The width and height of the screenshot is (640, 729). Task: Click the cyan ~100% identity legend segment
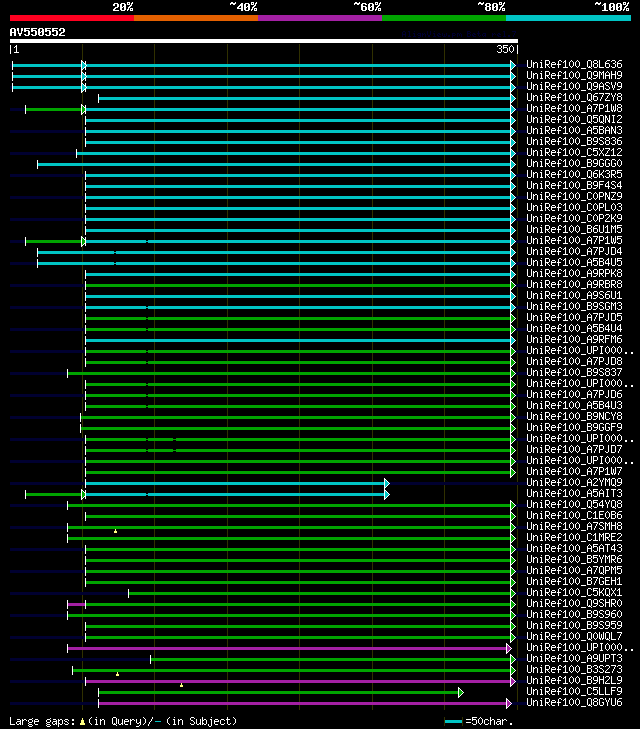568,18
